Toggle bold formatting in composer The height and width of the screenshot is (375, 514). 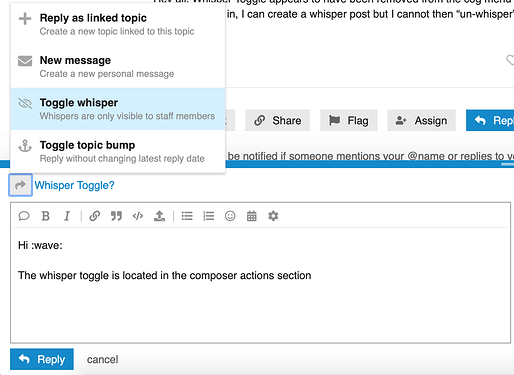pyautogui.click(x=46, y=216)
